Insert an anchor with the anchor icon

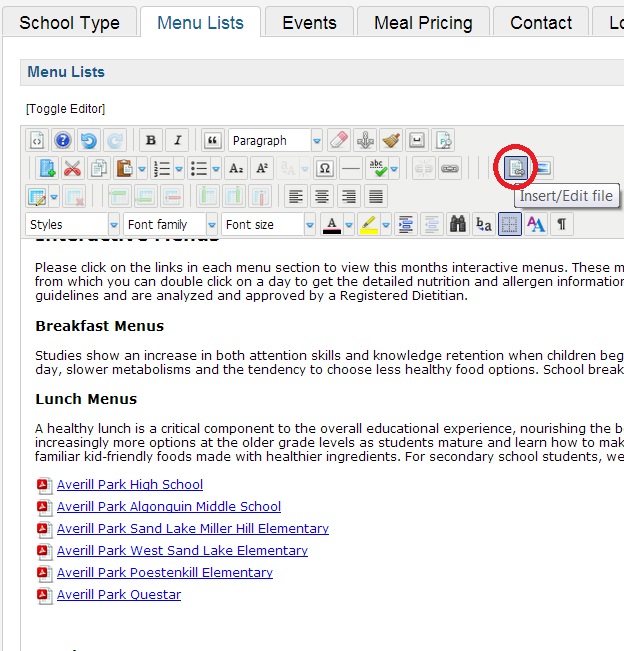click(x=365, y=141)
